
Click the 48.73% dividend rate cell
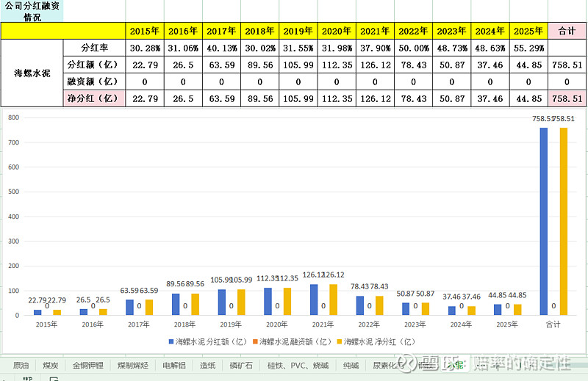point(451,48)
